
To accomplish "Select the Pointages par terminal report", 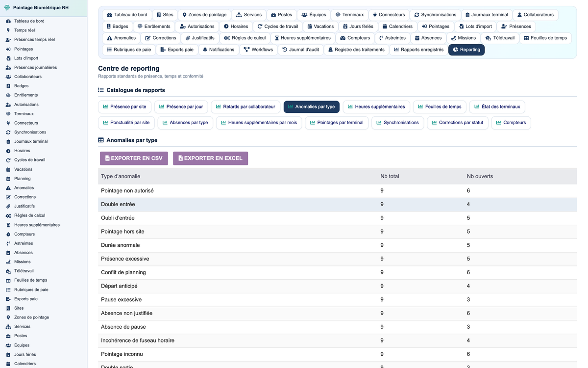I will (337, 123).
